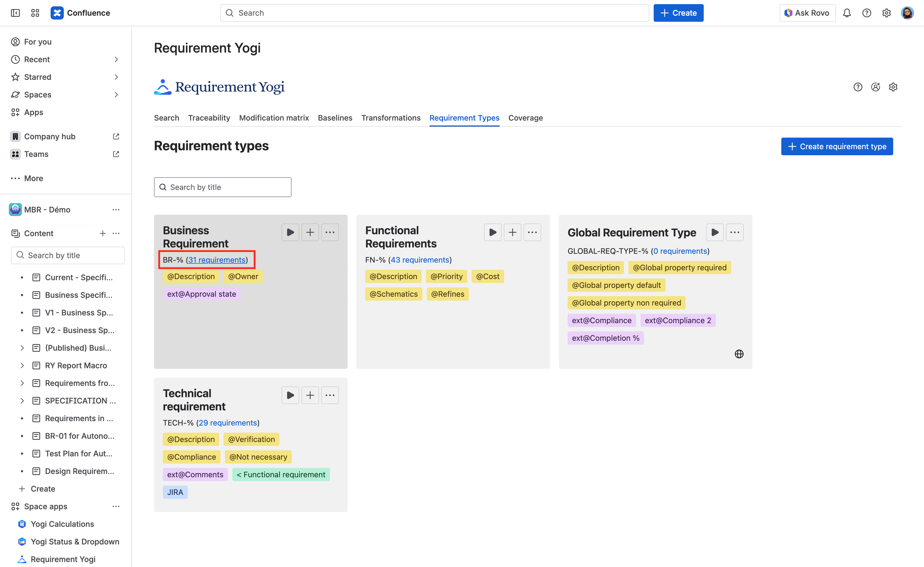Run the play action on Business Requirement card
The image size is (924, 567).
290,232
